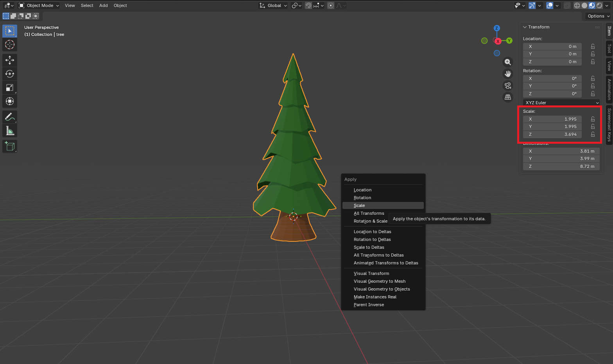Image resolution: width=613 pixels, height=364 pixels.
Task: Click the camera view icon
Action: (508, 86)
